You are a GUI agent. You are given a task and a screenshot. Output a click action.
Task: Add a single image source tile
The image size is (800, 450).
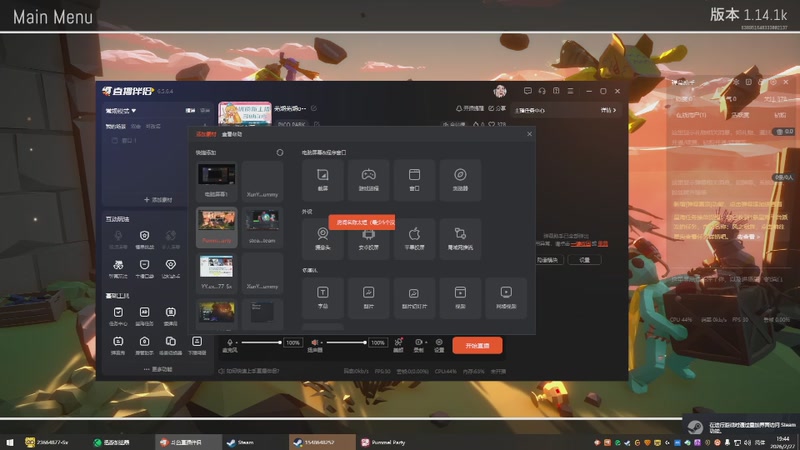coord(368,298)
